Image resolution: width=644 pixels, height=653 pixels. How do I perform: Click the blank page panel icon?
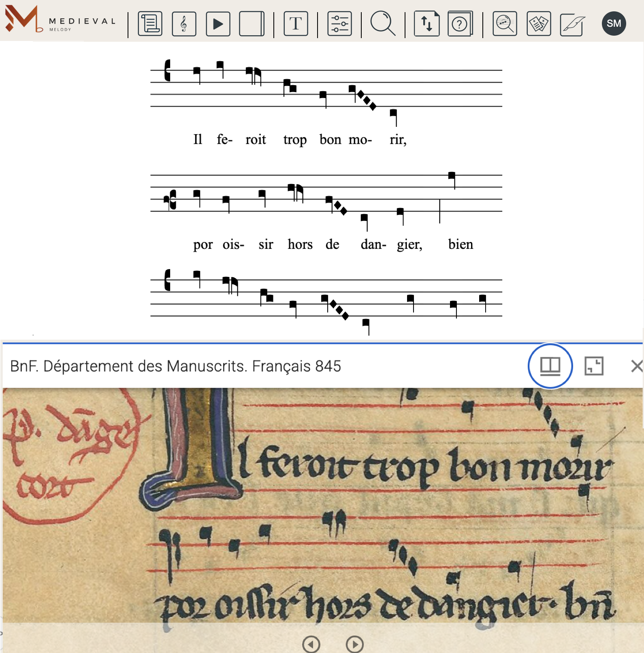click(252, 24)
